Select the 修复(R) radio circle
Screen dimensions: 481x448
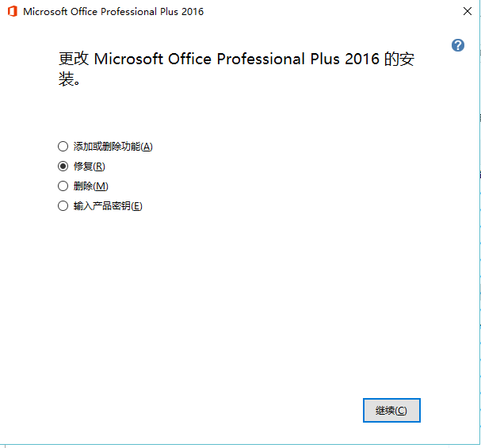[63, 167]
